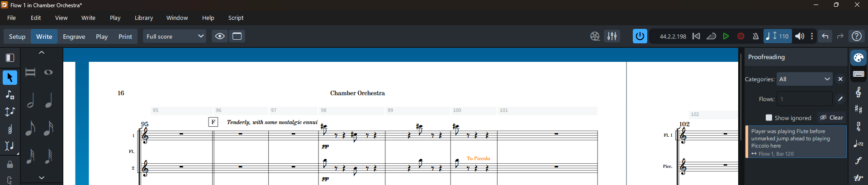Click the Clear button in Proofreading

tap(831, 118)
